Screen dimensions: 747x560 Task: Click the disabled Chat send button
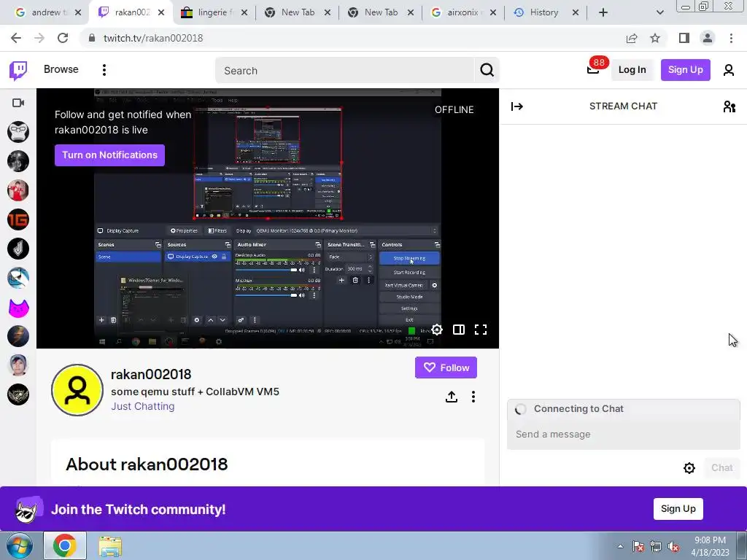(721, 467)
